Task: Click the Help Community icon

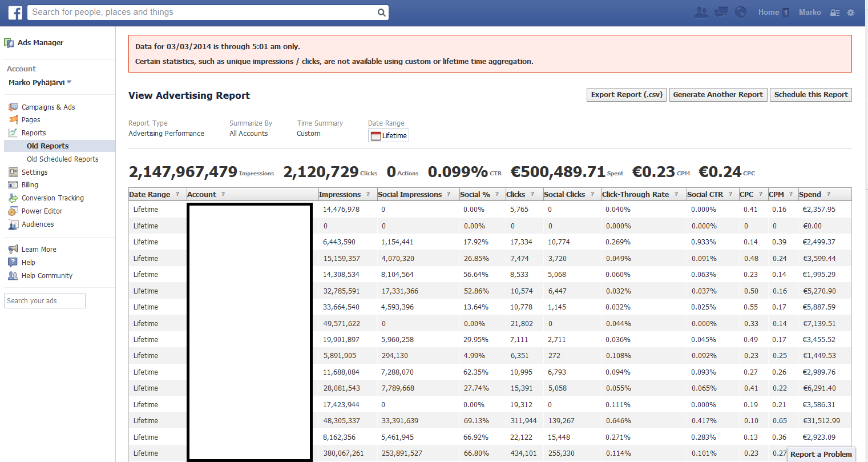Action: (13, 275)
